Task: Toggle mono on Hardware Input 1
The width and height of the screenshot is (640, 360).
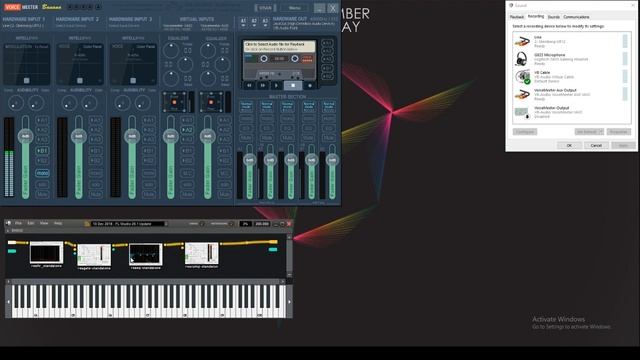Action: pyautogui.click(x=42, y=173)
